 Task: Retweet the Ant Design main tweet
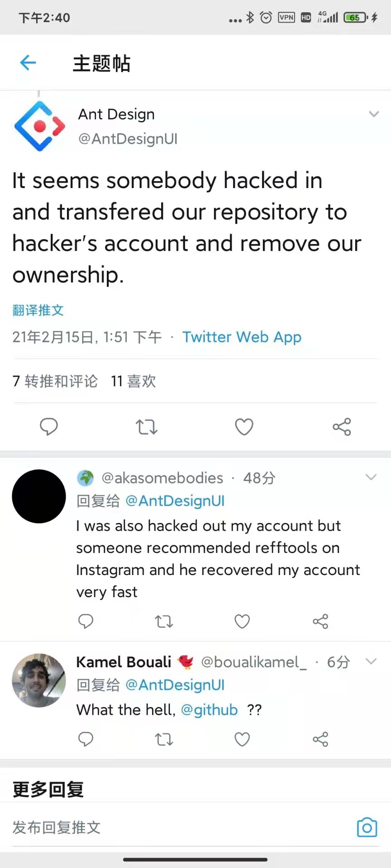[x=147, y=427]
